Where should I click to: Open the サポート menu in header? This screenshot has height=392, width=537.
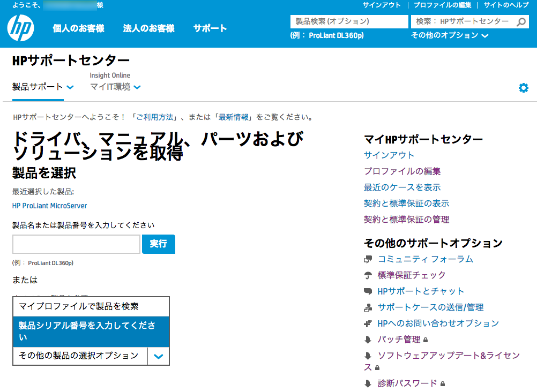[x=210, y=28]
